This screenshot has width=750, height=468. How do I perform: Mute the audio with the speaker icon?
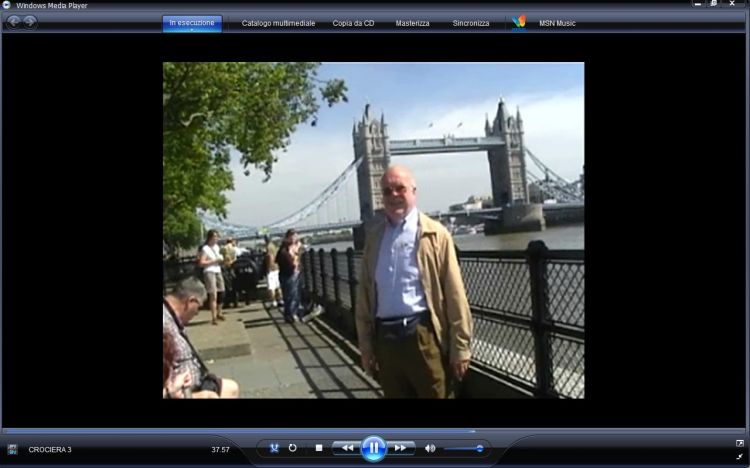pos(430,448)
